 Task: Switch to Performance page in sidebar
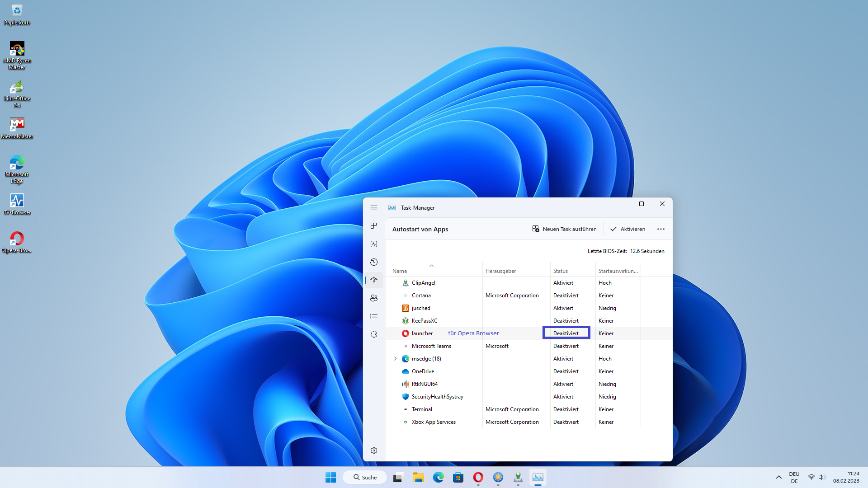tap(374, 244)
